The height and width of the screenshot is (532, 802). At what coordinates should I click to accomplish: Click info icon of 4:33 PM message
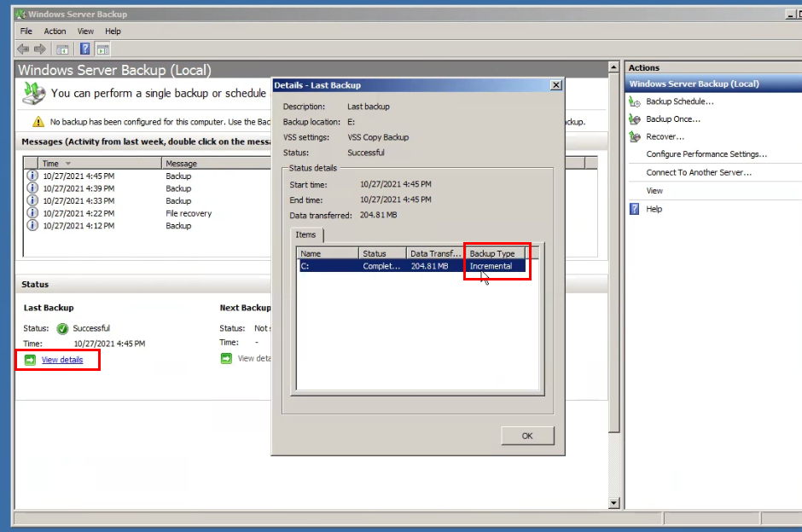[32, 200]
